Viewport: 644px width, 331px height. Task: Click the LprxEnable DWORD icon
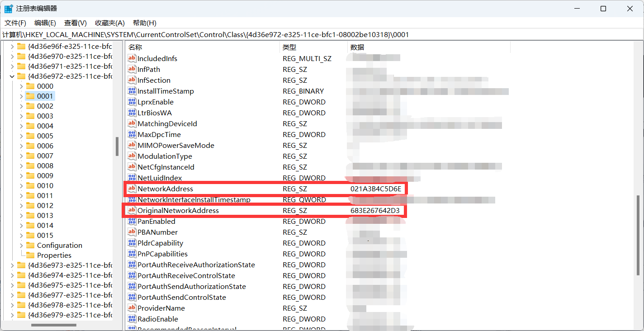pos(132,102)
